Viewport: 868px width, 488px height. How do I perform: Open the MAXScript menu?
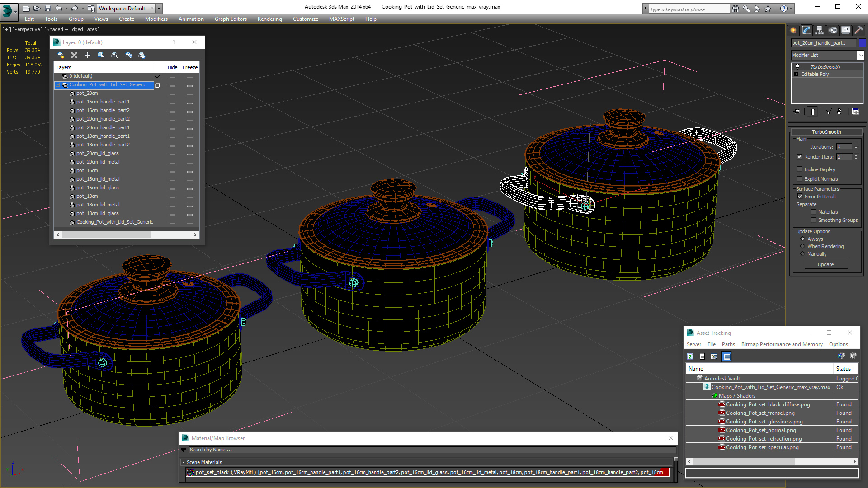(x=341, y=19)
